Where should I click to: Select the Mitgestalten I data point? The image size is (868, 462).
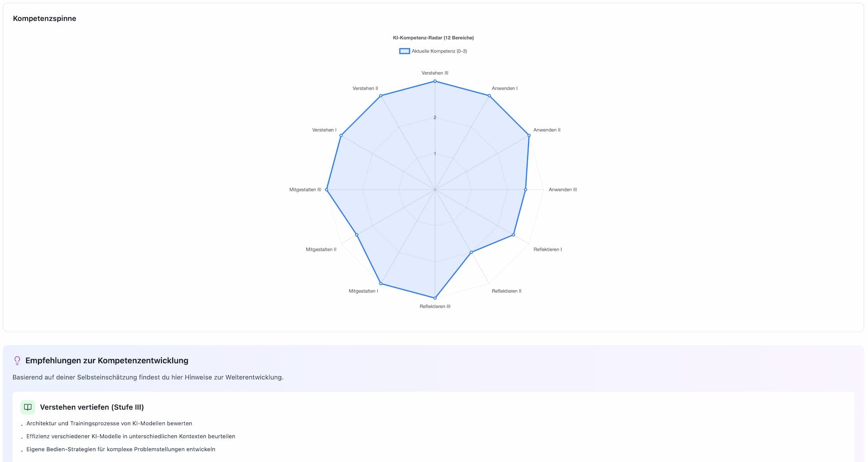pos(381,284)
